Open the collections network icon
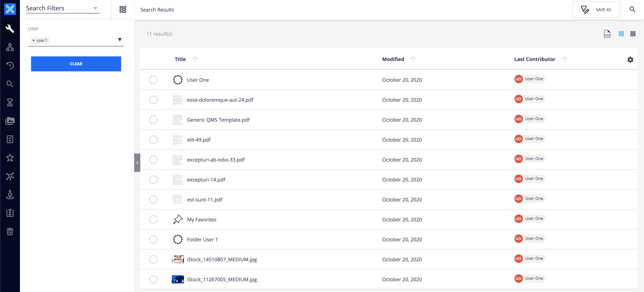This screenshot has height=292, width=644. point(10,176)
